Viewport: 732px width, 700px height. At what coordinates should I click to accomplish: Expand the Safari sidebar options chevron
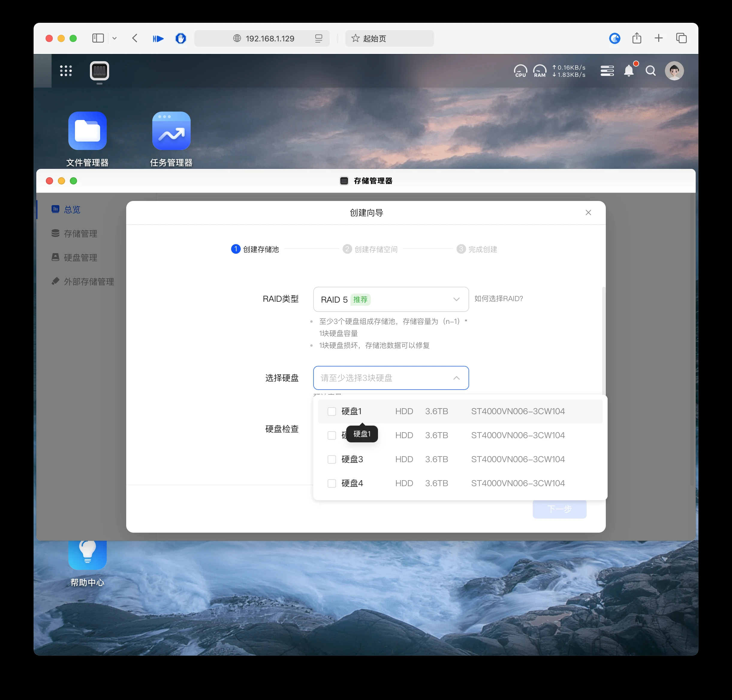coord(115,38)
